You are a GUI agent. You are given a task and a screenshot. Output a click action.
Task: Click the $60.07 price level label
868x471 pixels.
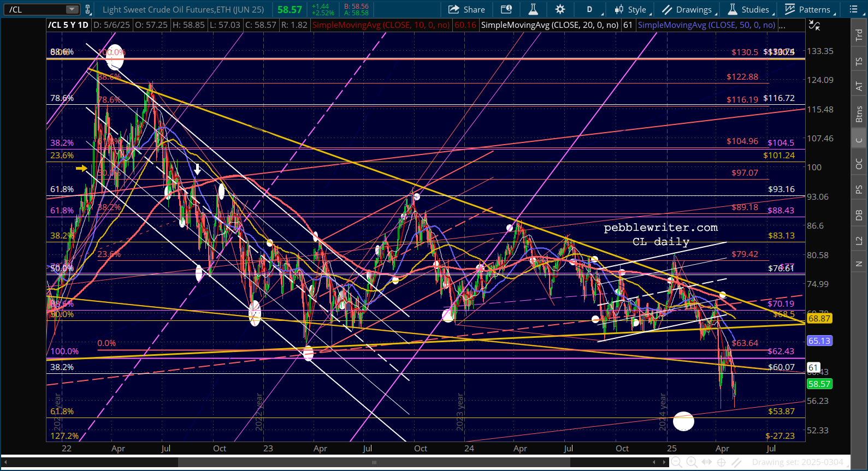(x=781, y=367)
